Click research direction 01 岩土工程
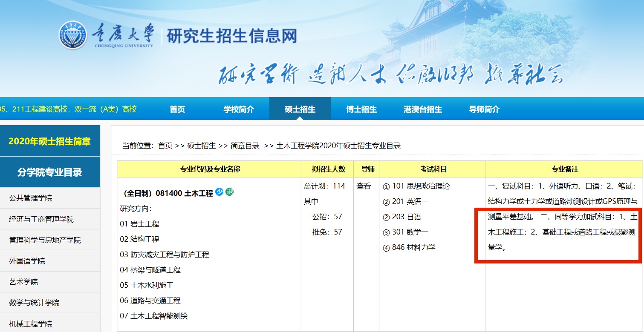Image resolution: width=644 pixels, height=332 pixels. (x=139, y=224)
